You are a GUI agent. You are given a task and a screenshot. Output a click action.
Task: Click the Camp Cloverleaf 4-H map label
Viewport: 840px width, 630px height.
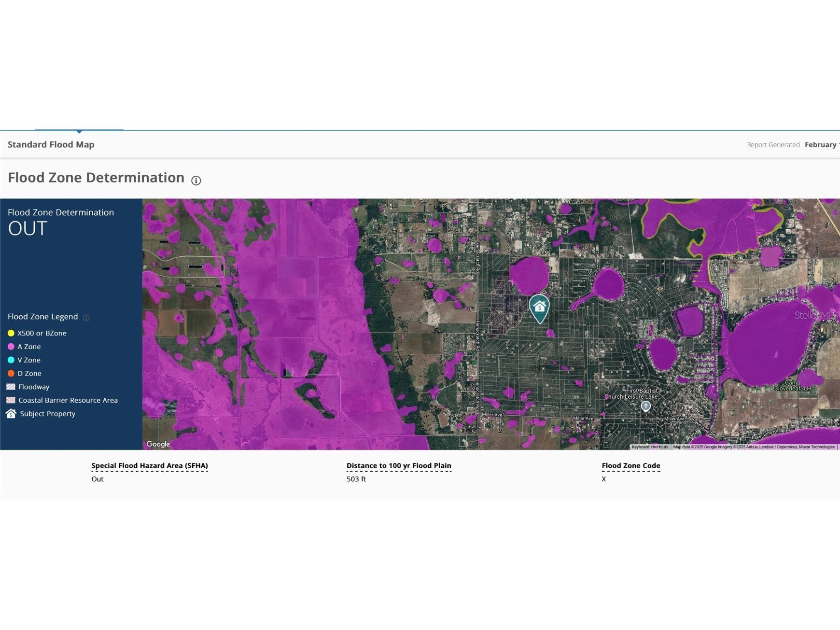pyautogui.click(x=792, y=385)
